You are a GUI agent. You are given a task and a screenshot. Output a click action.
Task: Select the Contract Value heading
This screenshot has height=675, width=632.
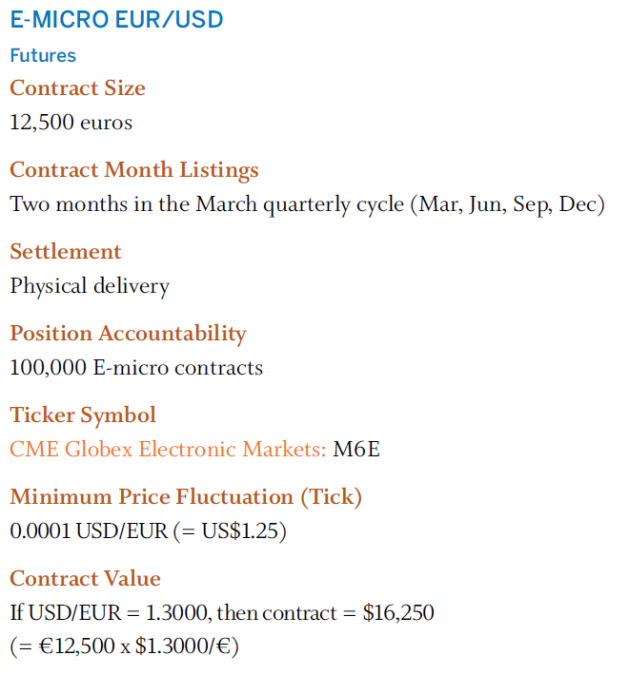[85, 578]
